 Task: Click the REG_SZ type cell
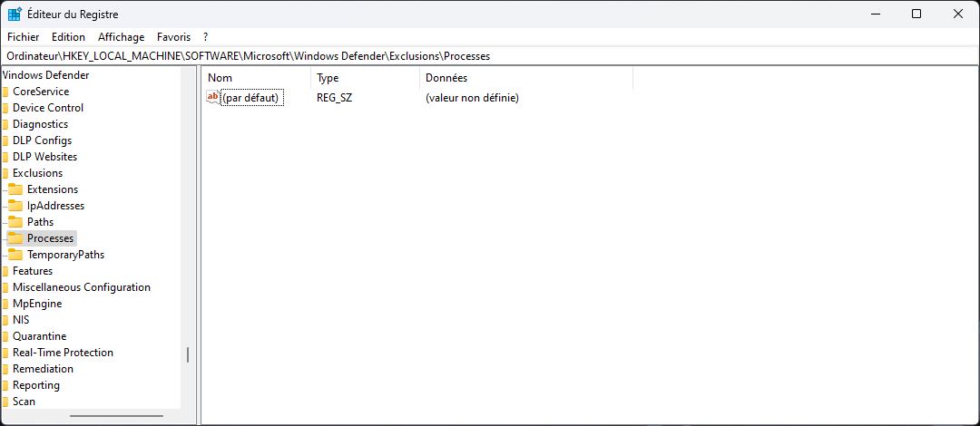point(334,98)
